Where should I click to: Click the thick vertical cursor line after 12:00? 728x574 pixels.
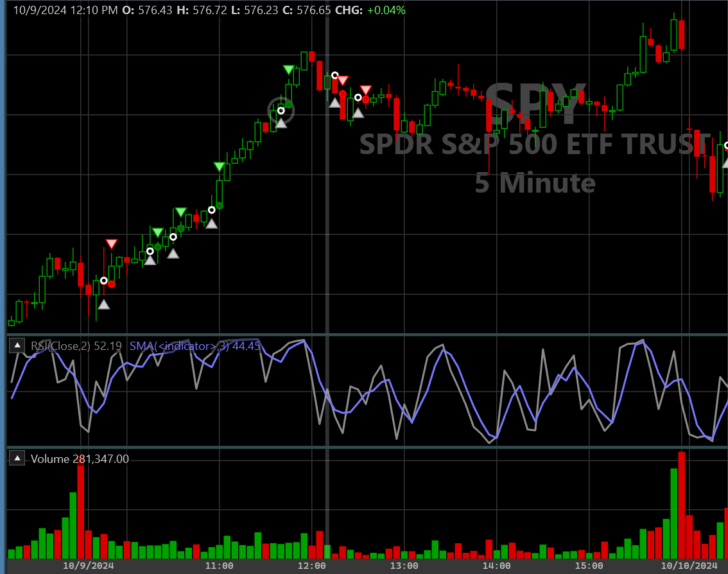click(x=327, y=193)
